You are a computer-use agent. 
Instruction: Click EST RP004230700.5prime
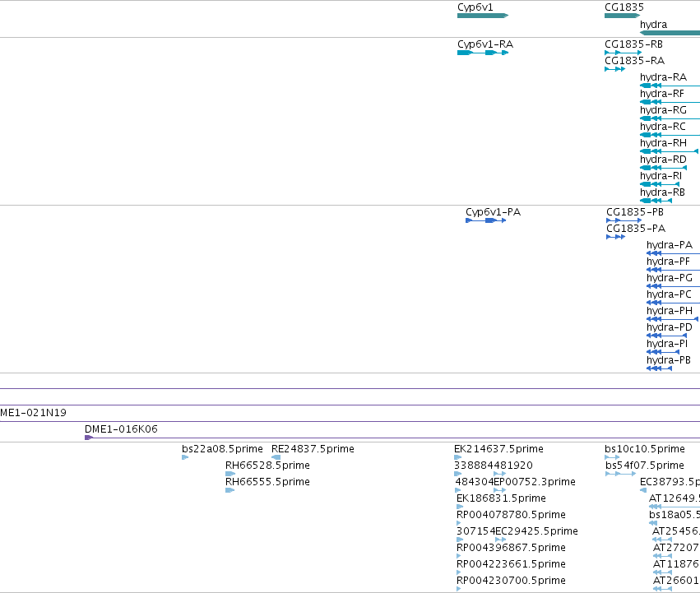click(x=511, y=581)
